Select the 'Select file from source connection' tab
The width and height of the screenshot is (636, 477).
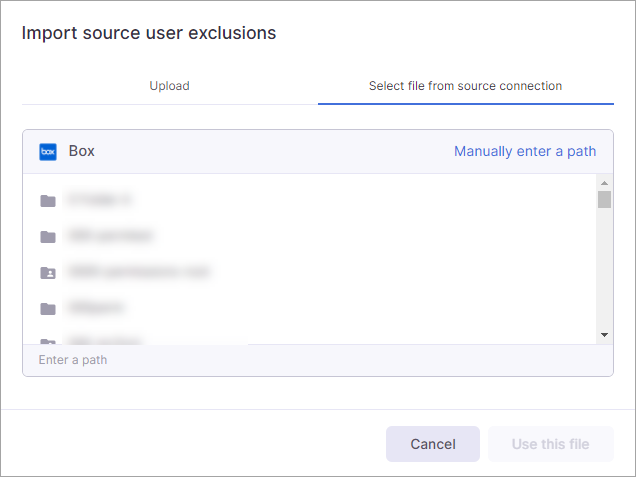coord(465,86)
